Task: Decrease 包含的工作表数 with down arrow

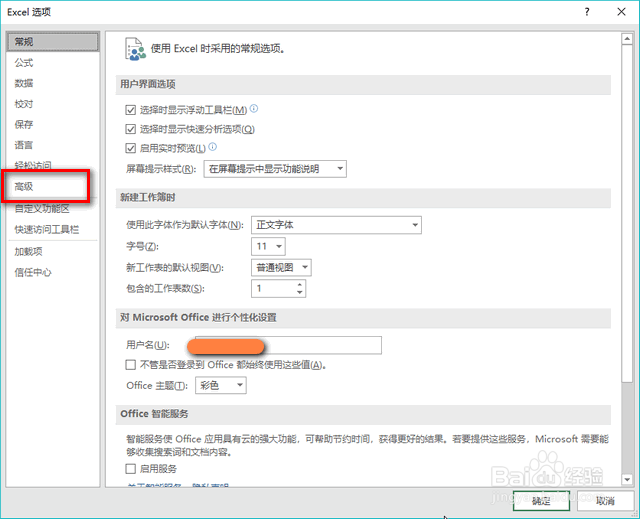Action: (x=300, y=293)
